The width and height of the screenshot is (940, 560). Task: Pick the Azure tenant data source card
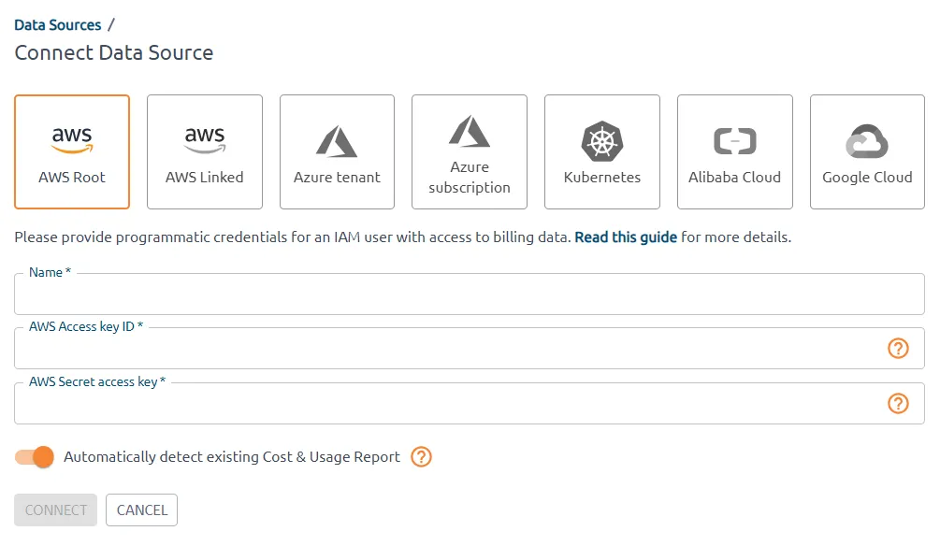pos(337,151)
